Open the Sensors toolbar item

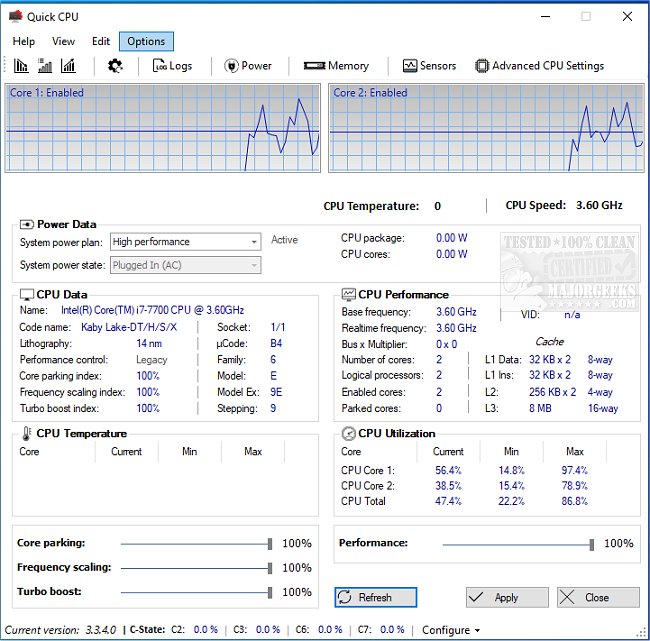click(x=429, y=66)
